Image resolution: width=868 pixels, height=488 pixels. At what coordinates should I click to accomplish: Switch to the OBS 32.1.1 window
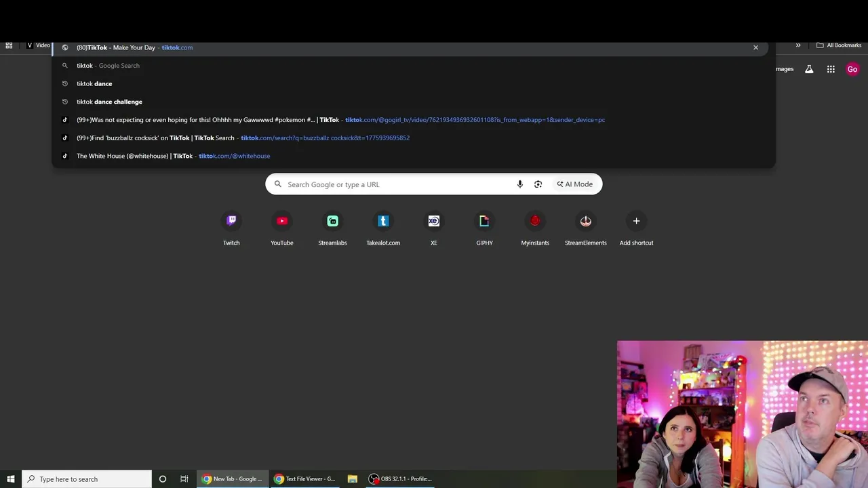click(401, 479)
